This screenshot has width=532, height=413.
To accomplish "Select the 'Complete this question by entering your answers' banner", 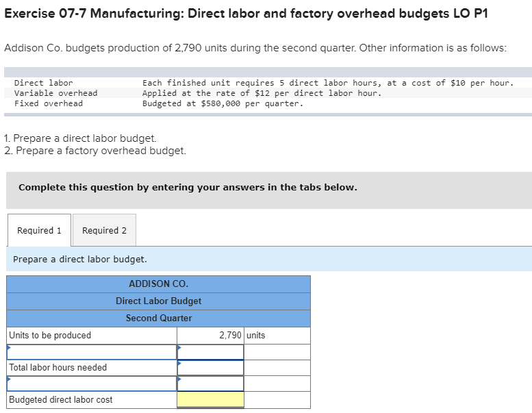I will pyautogui.click(x=269, y=190).
